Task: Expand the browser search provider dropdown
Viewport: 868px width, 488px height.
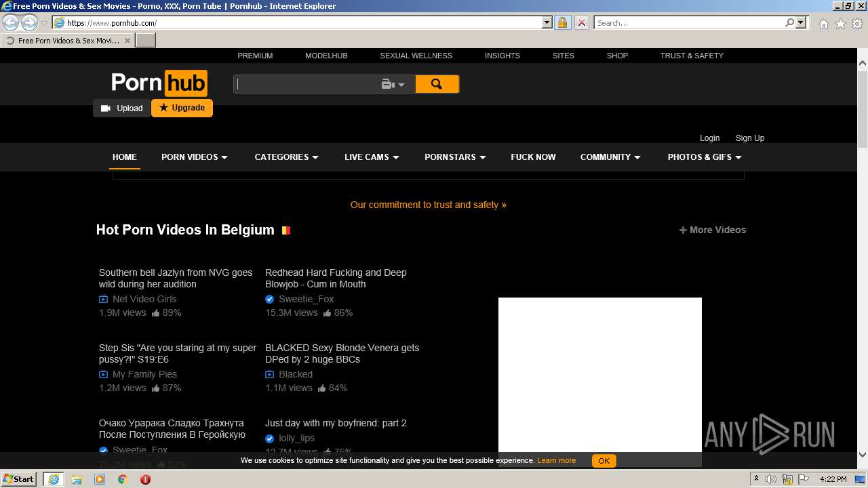Action: tap(802, 22)
